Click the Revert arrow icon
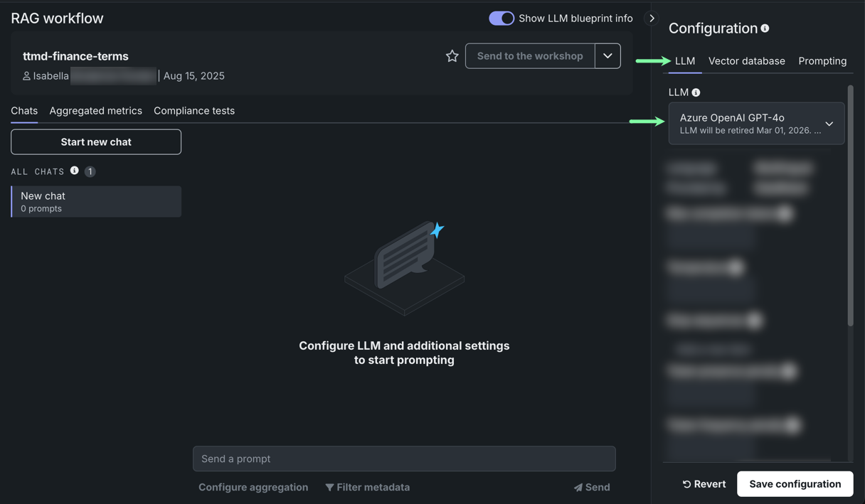Image resolution: width=865 pixels, height=504 pixels. coord(686,484)
